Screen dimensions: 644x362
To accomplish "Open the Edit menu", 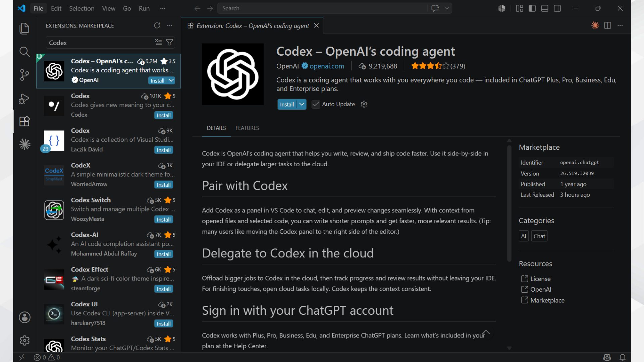I will pyautogui.click(x=56, y=8).
